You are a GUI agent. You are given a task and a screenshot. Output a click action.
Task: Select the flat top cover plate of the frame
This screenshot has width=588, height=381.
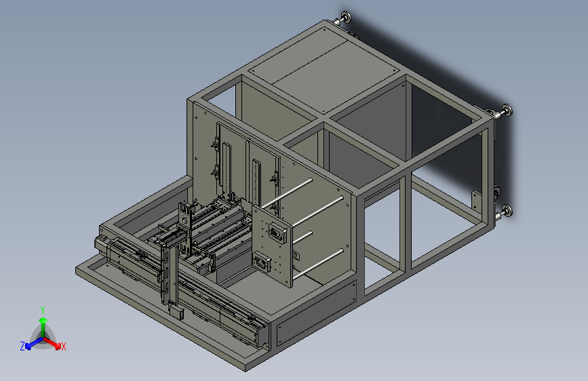(325, 71)
